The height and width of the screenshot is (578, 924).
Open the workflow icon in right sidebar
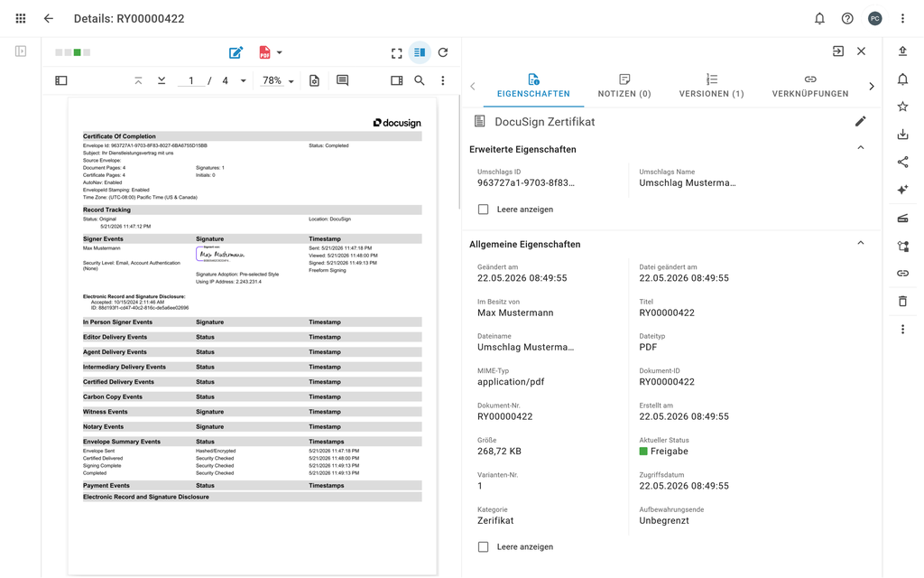[902, 246]
